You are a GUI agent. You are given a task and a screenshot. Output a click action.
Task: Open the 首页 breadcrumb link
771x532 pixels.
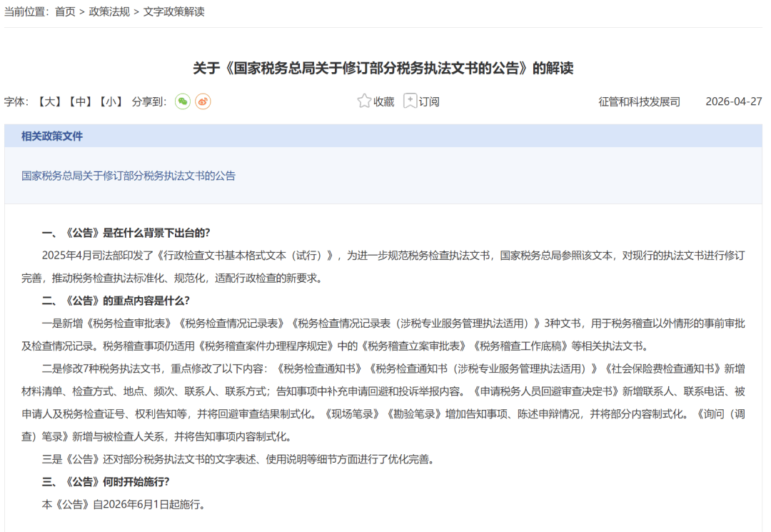(65, 12)
